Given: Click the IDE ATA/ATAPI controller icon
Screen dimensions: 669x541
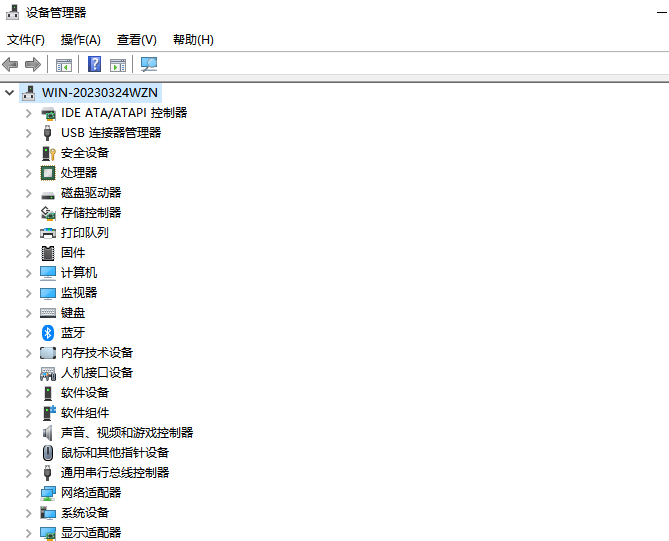Looking at the screenshot, I should [x=48, y=113].
